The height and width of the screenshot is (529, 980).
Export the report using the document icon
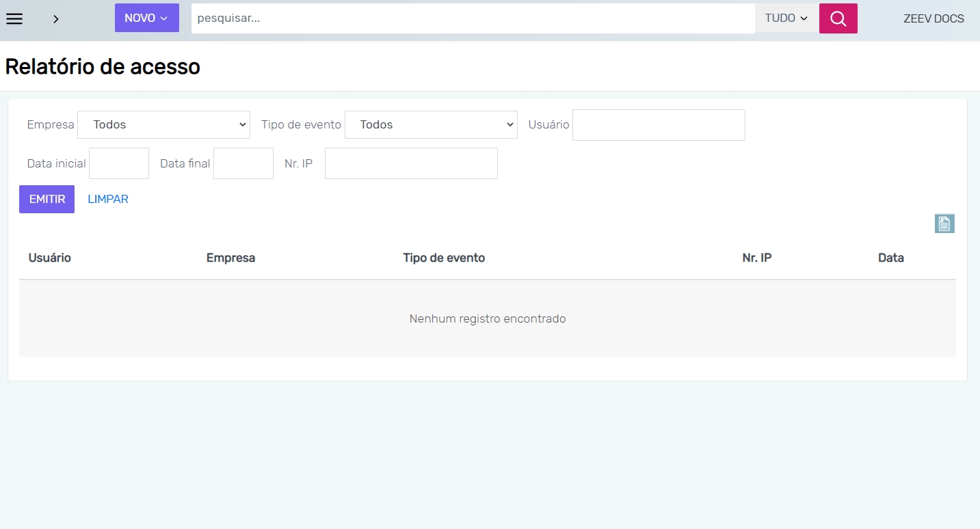click(944, 223)
